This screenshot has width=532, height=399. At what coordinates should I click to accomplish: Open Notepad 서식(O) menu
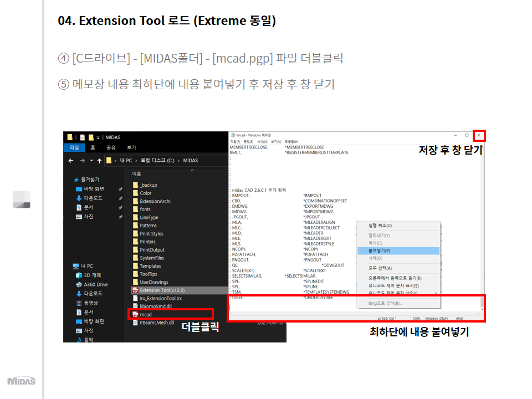(x=262, y=142)
